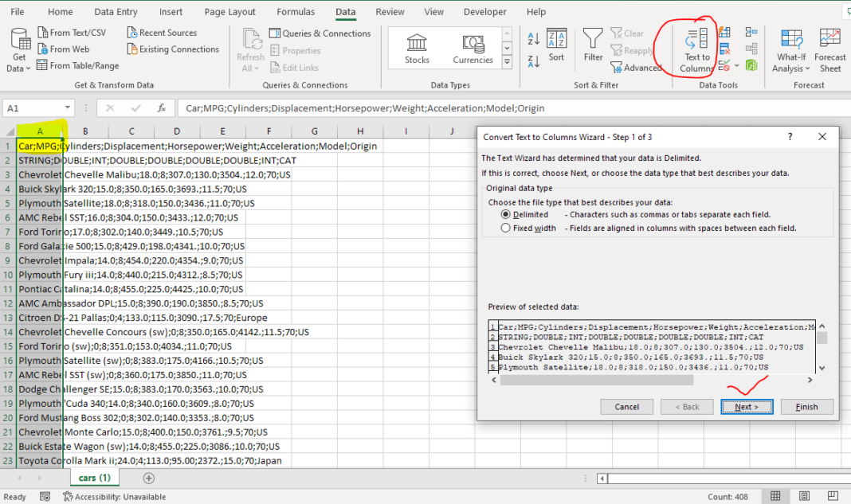Sort ascending with the A-Z icon
Viewport: 851px width, 504px height.
532,37
